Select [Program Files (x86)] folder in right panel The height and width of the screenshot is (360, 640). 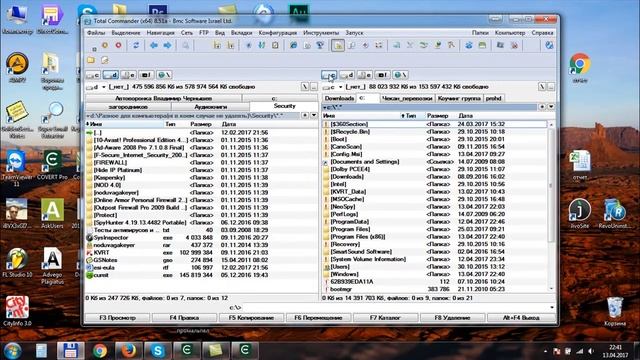click(x=435, y=237)
